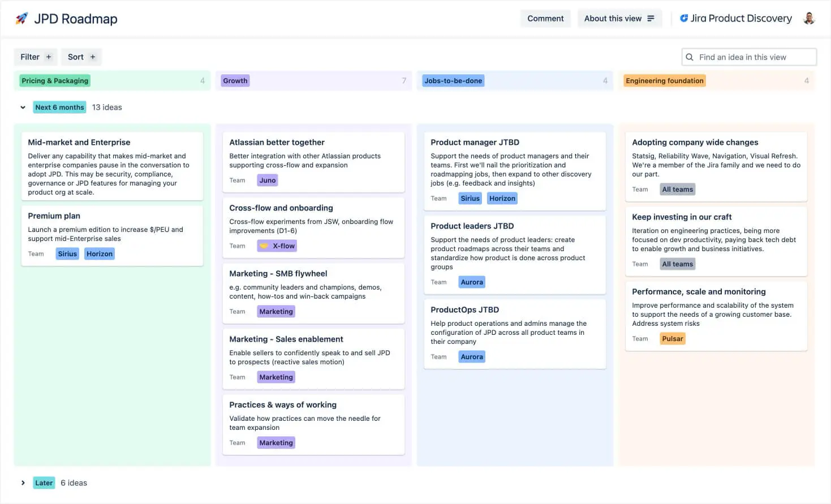The height and width of the screenshot is (504, 831).
Task: Open the Filter control
Action: coord(36,57)
